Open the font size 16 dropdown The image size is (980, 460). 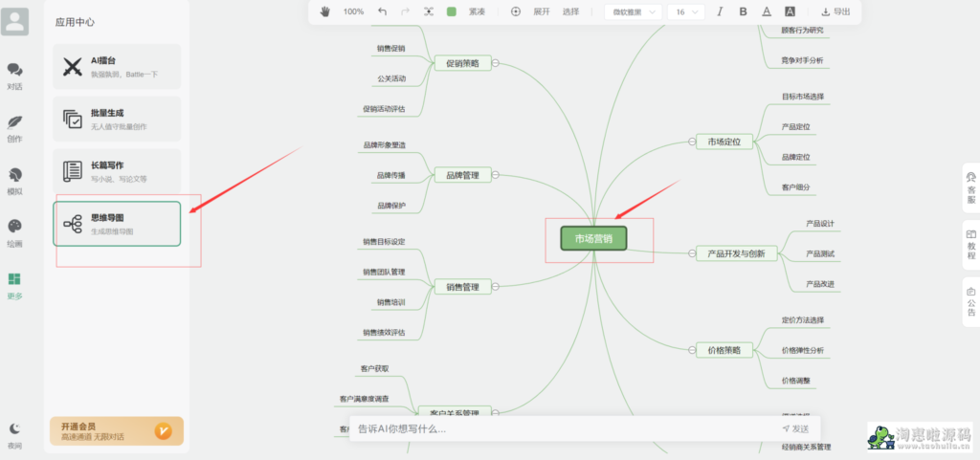coord(686,11)
